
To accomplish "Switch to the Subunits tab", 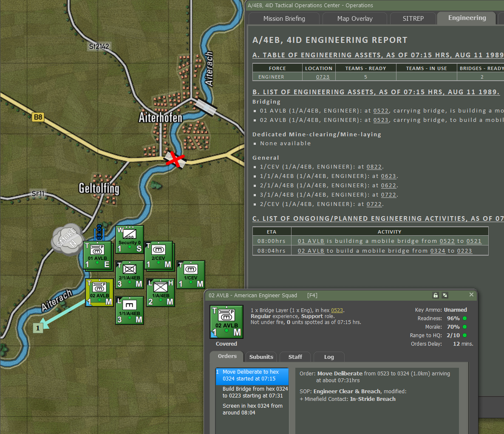I will tap(261, 357).
